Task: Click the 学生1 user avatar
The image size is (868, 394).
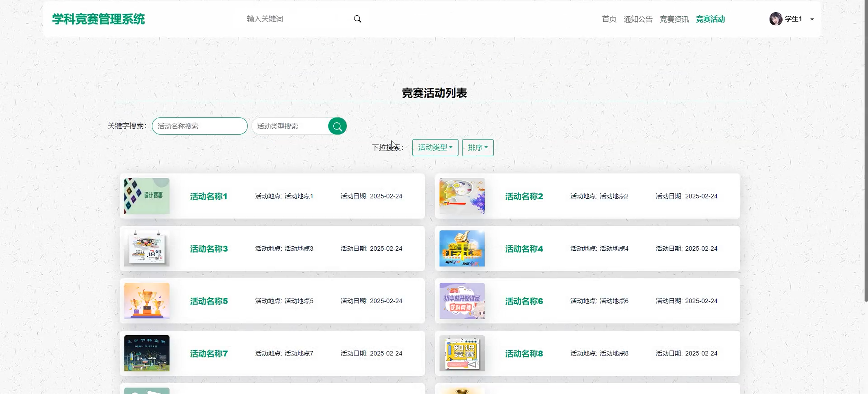Action: click(x=775, y=19)
